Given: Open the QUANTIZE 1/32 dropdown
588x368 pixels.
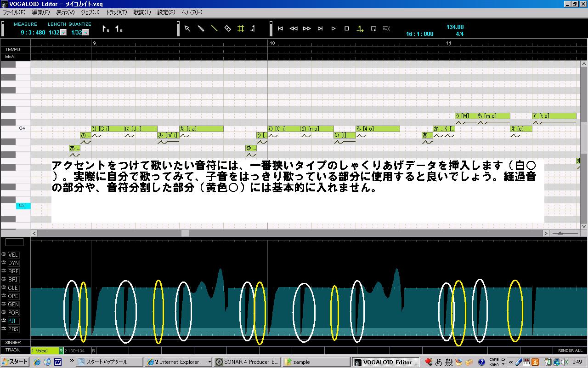Looking at the screenshot, I should (86, 33).
